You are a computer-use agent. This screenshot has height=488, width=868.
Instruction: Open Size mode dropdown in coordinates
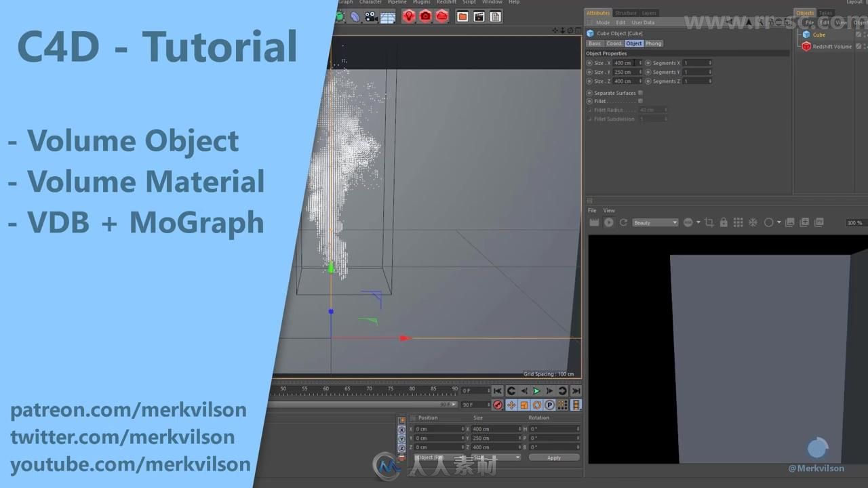pos(496,457)
